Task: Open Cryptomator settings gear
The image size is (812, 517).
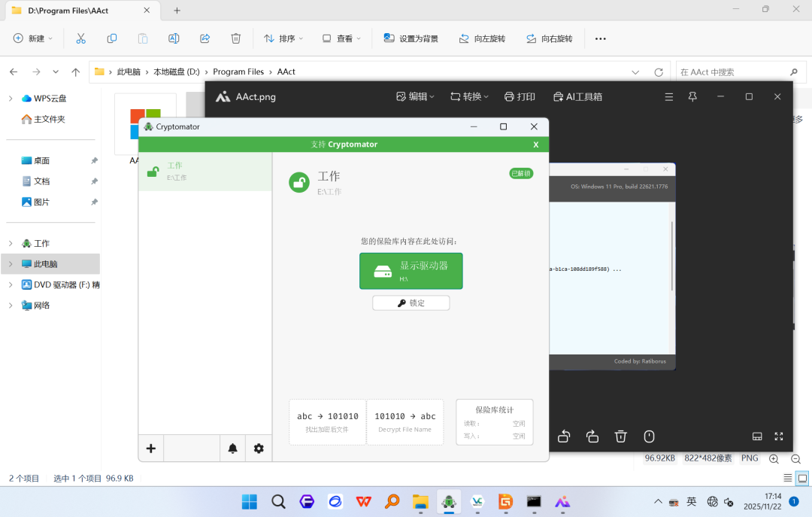Action: pos(259,449)
